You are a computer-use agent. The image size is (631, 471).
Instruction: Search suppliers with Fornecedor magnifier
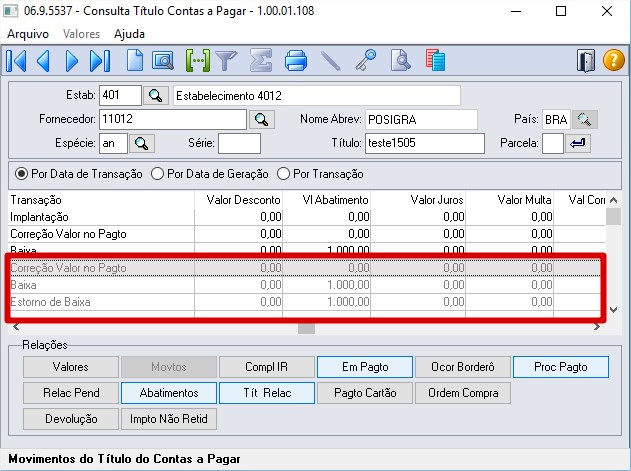(262, 120)
